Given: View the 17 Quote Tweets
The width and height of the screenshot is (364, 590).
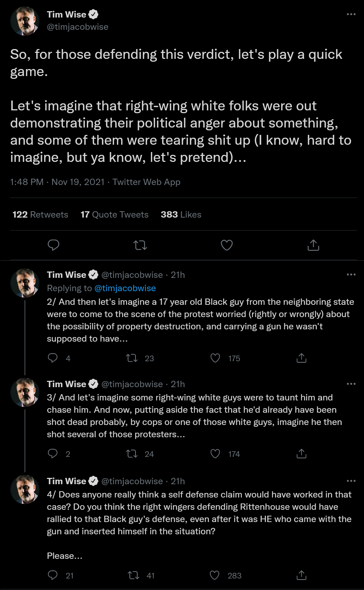Looking at the screenshot, I should 114,214.
